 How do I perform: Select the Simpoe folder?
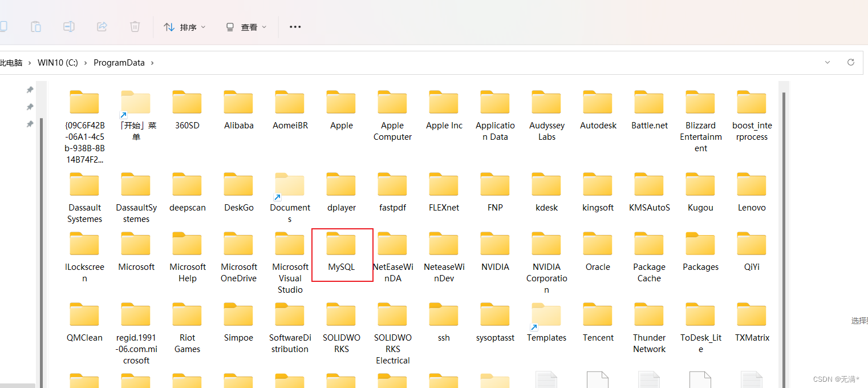click(238, 322)
